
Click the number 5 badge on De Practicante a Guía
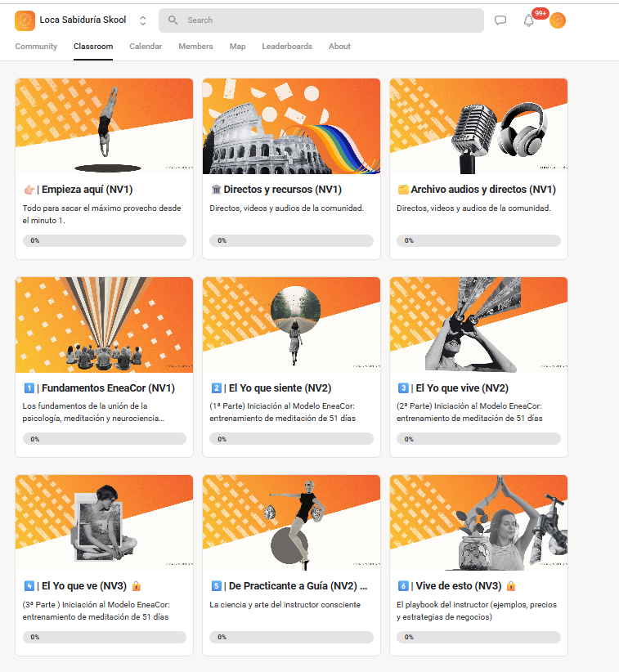(217, 585)
